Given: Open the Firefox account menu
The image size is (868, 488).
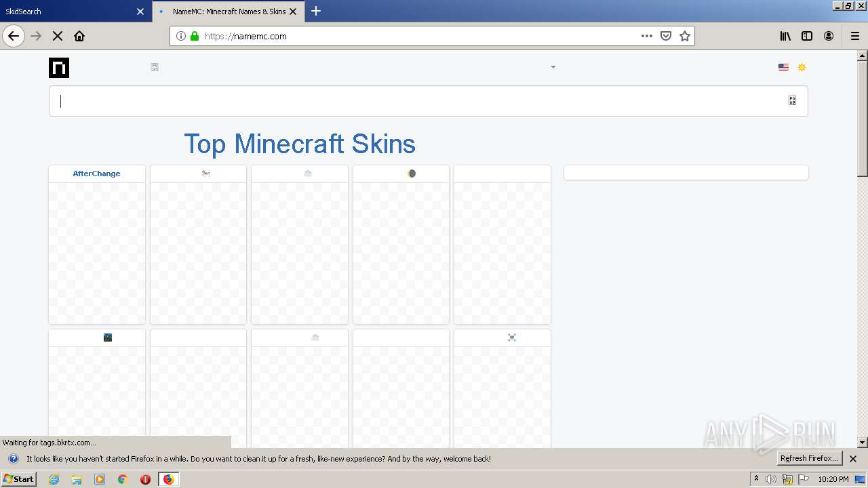Looking at the screenshot, I should 829,36.
